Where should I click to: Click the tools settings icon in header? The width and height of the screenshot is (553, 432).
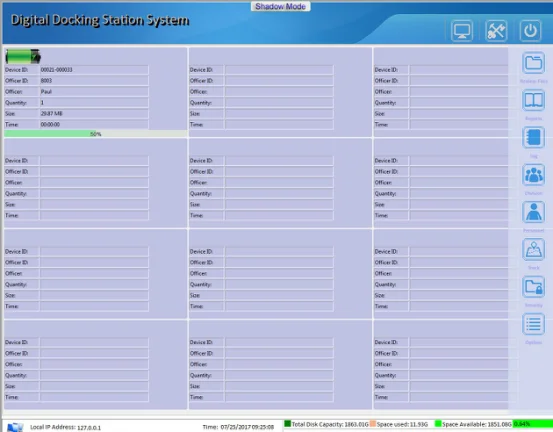coord(496,31)
